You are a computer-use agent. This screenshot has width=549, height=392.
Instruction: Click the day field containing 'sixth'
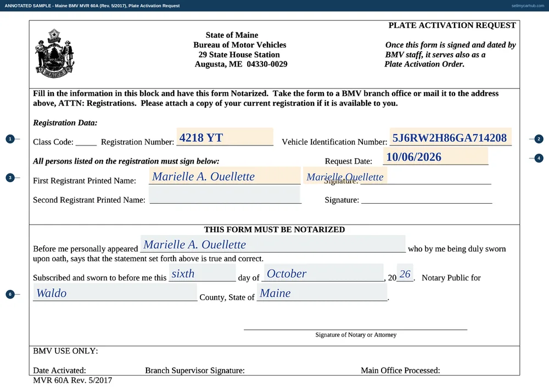[203, 273]
